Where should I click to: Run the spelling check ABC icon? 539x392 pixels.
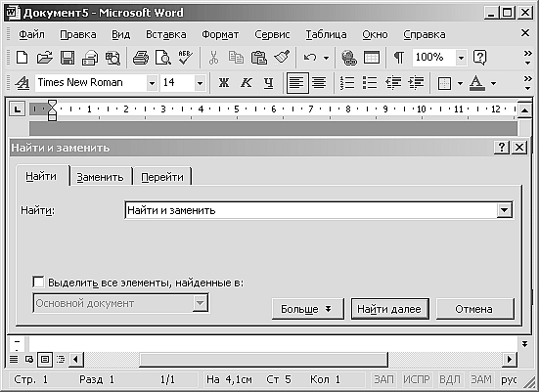186,58
